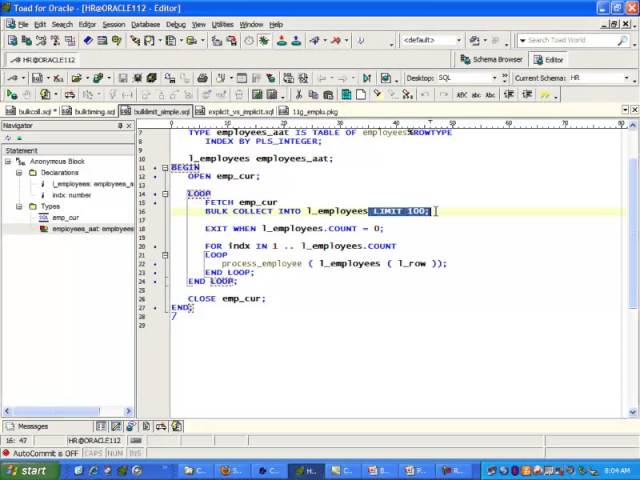Open the Session menu
The width and height of the screenshot is (640, 480).
[x=114, y=24]
